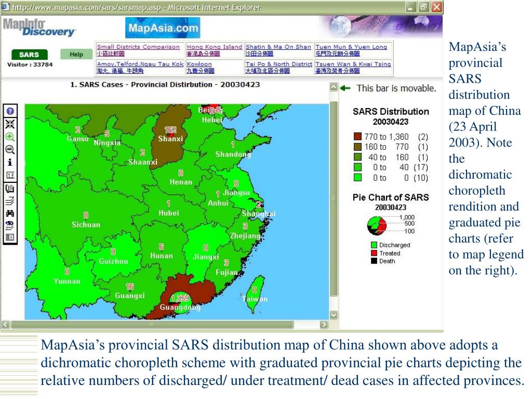Open Tai Po & North District link
This screenshot has width=532, height=399.
point(279,64)
